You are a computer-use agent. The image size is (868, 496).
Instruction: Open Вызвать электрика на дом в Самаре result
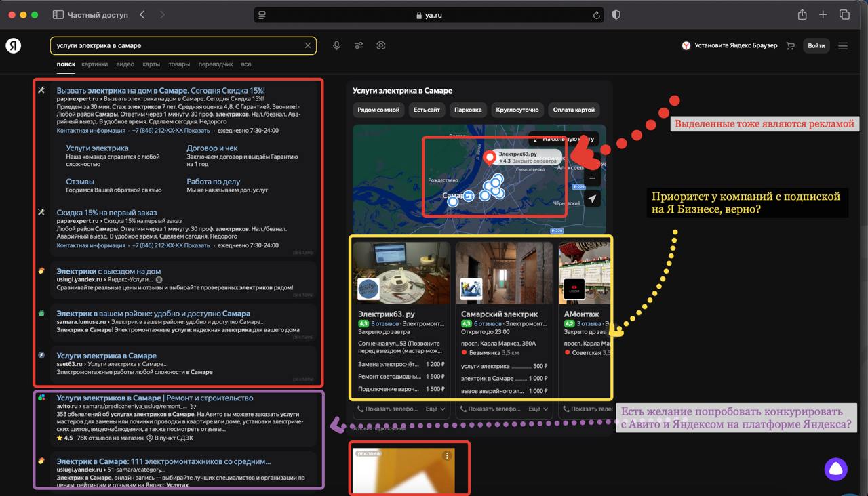(161, 90)
